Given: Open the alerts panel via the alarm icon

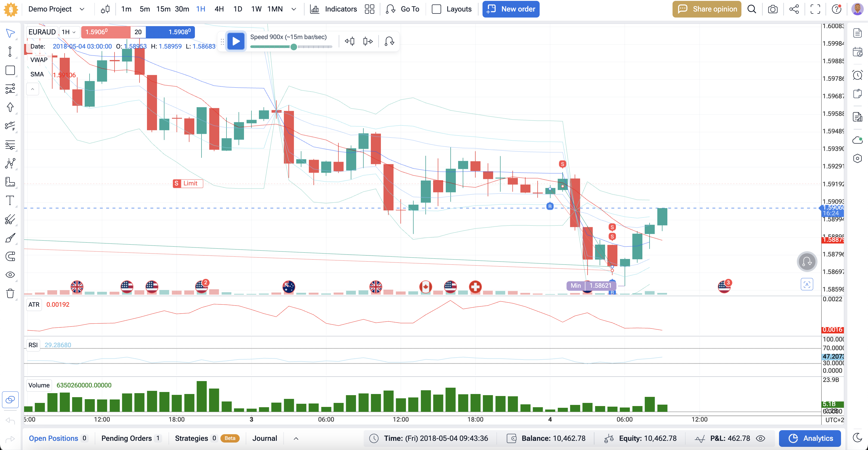Looking at the screenshot, I should click(858, 75).
